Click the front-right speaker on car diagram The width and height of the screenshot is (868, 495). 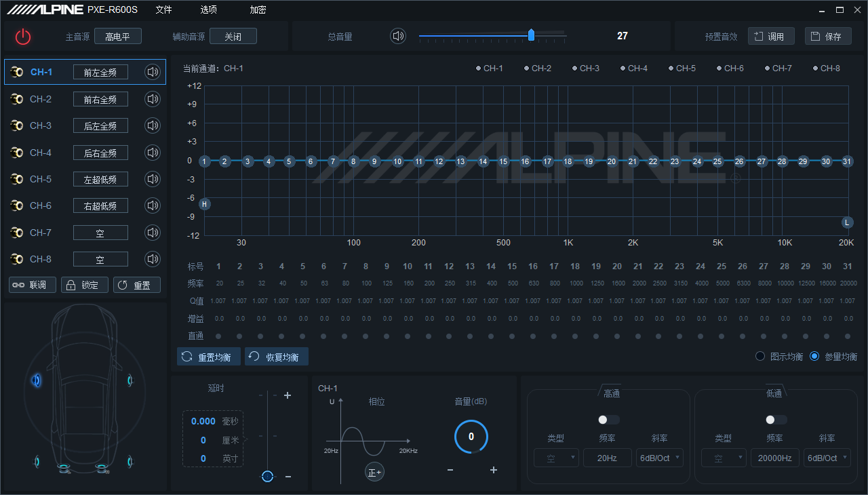coord(130,380)
